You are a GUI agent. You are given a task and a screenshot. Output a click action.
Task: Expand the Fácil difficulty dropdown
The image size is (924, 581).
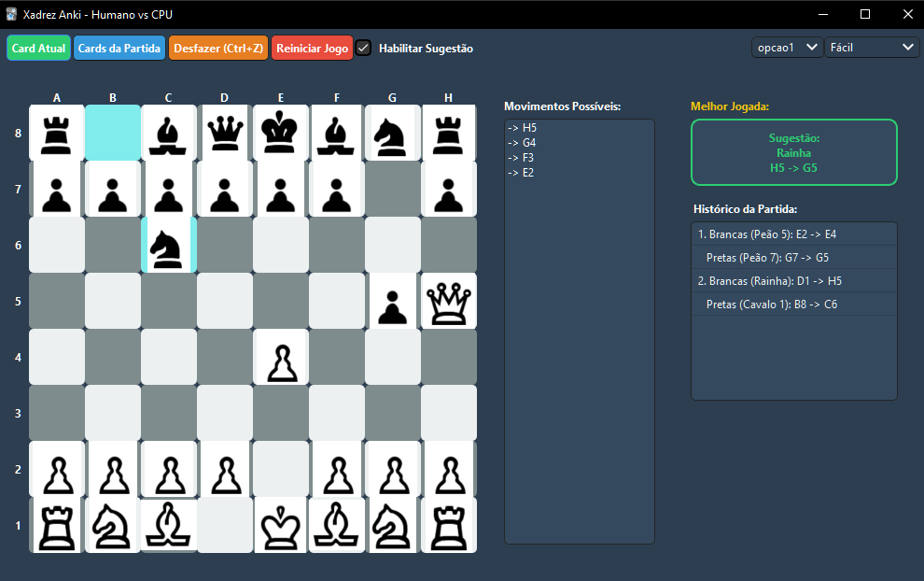(872, 47)
